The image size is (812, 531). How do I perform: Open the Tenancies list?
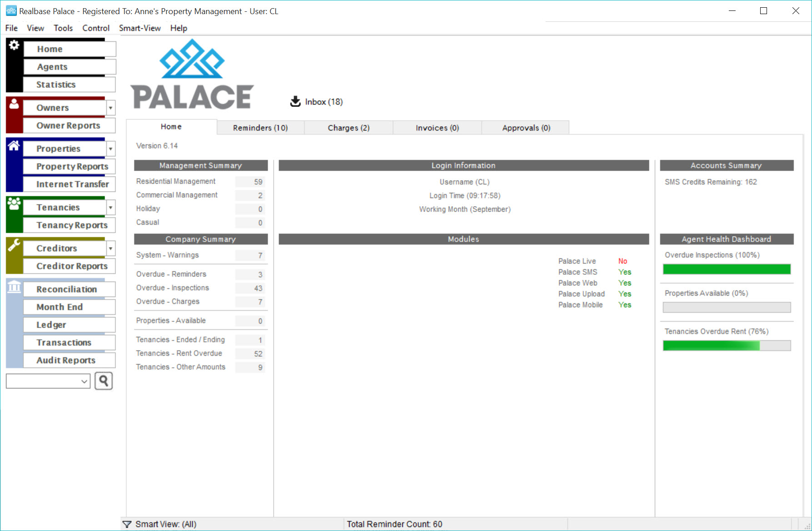click(65, 207)
